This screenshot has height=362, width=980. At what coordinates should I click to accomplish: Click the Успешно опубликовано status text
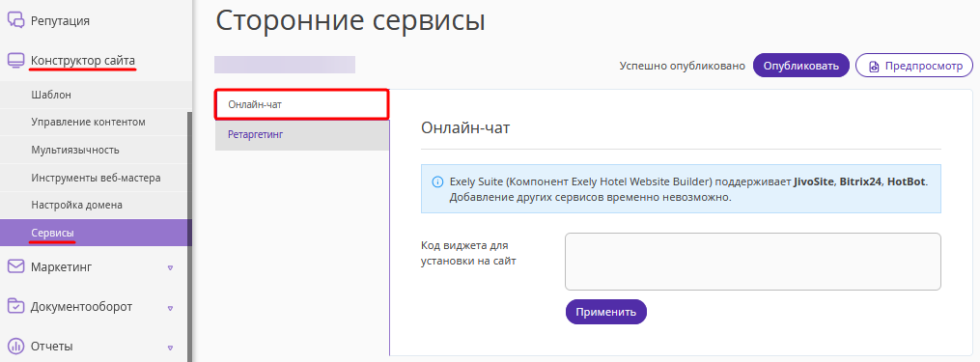click(x=682, y=66)
